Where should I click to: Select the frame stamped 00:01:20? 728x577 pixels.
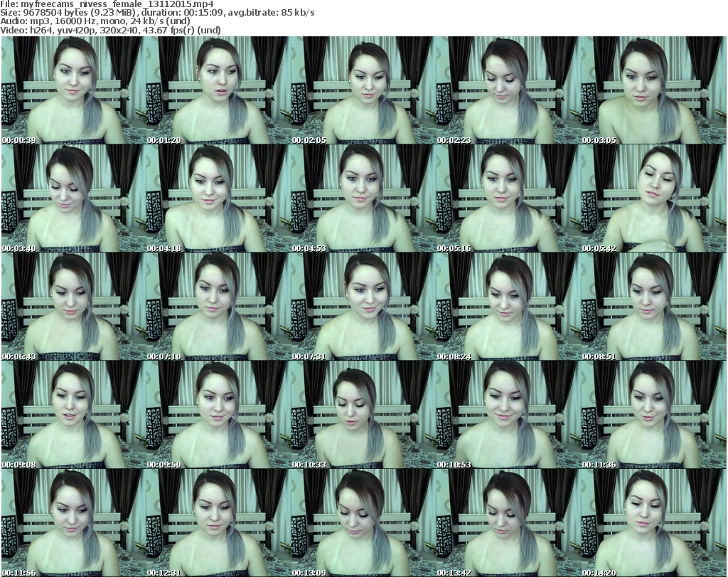tap(219, 90)
